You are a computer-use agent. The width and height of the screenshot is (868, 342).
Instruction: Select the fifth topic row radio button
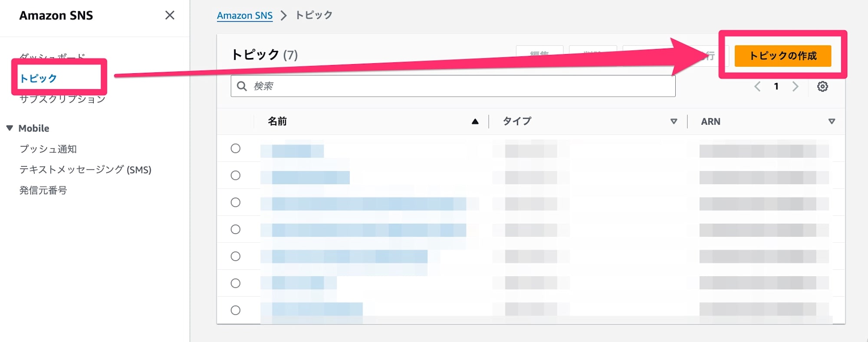click(x=236, y=256)
